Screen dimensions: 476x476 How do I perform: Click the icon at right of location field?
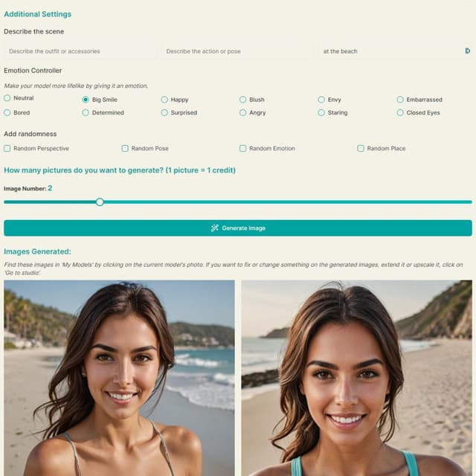point(468,51)
